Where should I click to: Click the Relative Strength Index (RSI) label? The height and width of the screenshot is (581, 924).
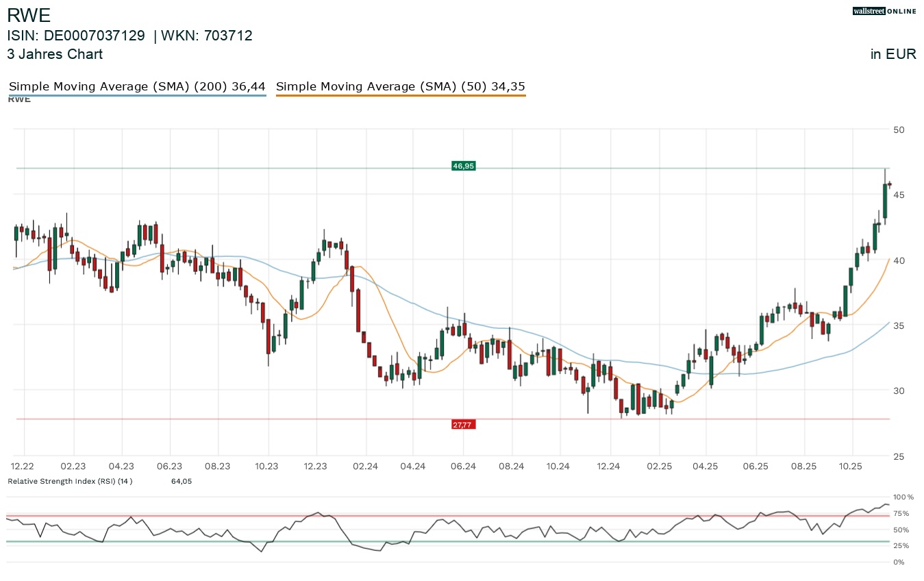69,482
